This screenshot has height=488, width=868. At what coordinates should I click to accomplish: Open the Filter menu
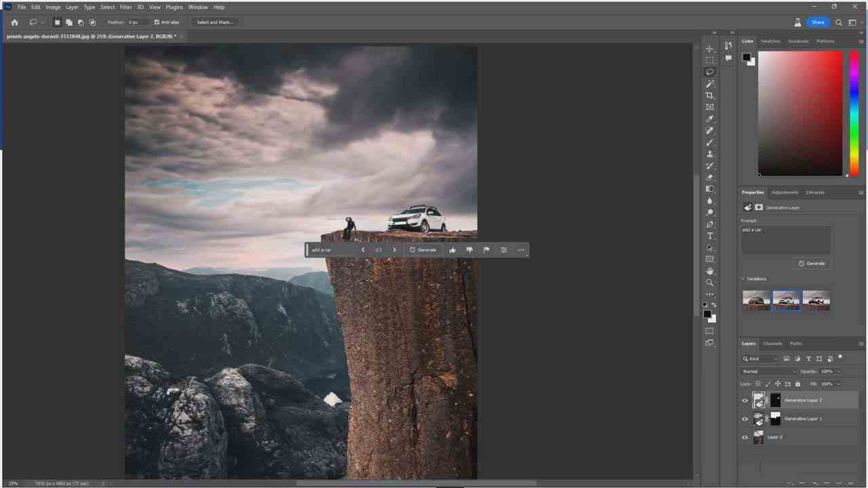point(125,7)
